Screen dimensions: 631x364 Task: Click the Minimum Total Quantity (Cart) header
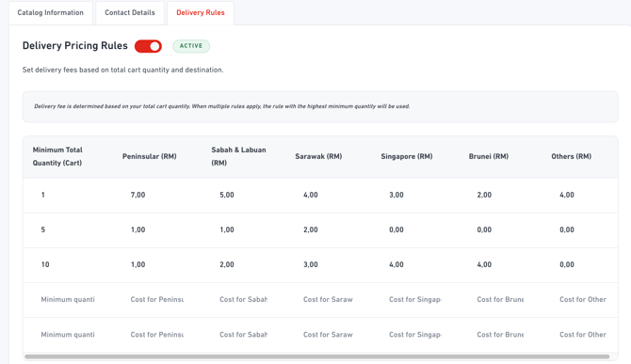point(57,156)
